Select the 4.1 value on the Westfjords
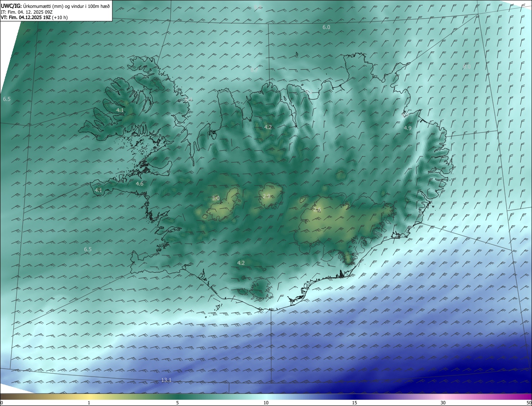 (120, 110)
